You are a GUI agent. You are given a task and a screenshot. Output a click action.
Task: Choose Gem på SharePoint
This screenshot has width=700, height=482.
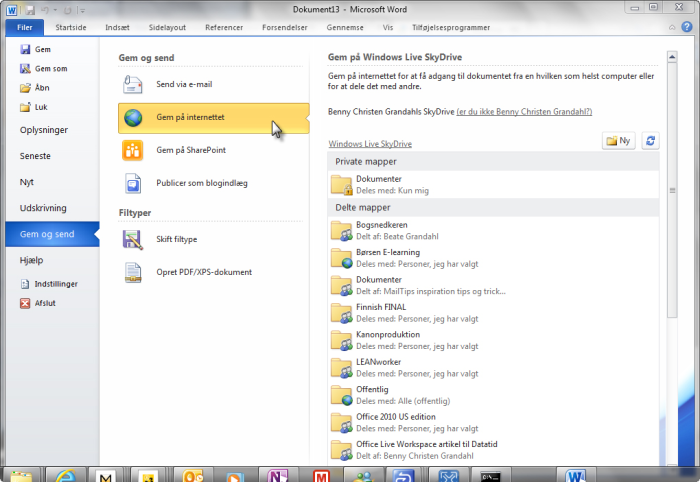(213, 150)
